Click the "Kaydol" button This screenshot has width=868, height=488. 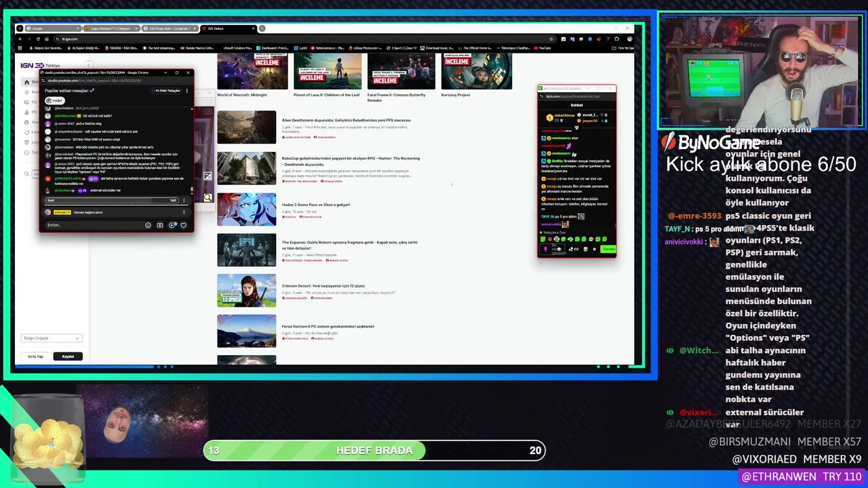coord(68,357)
